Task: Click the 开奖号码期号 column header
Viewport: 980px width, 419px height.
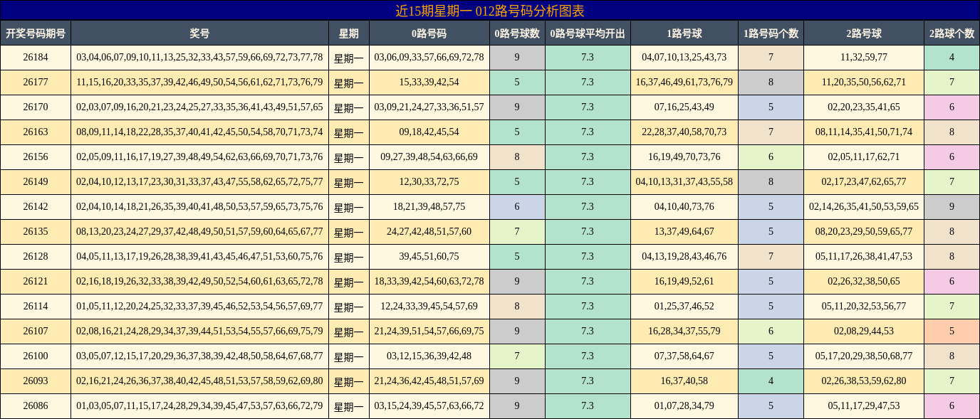Action: (36, 33)
